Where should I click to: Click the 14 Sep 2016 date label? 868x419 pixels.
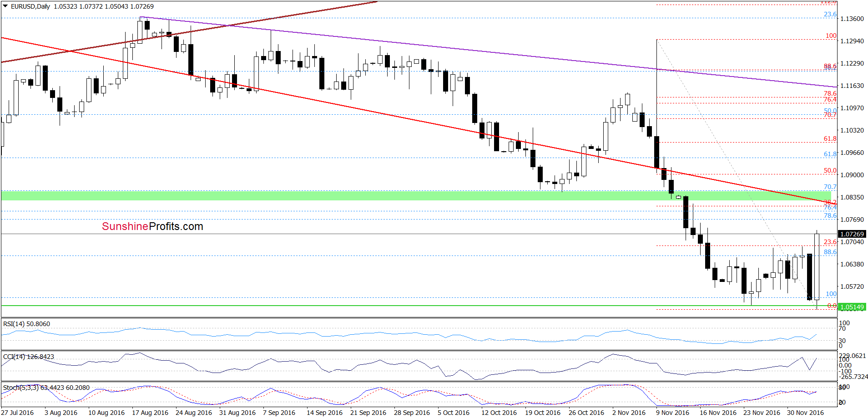[325, 413]
